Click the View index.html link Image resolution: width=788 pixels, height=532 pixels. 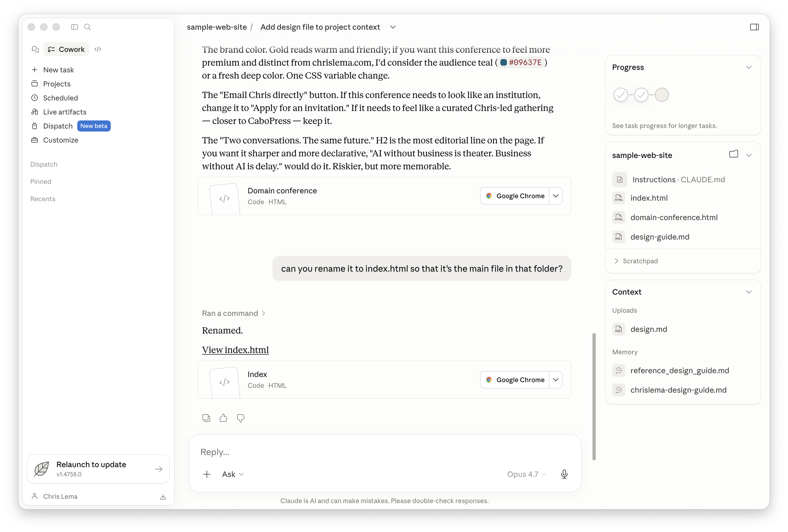(235, 349)
